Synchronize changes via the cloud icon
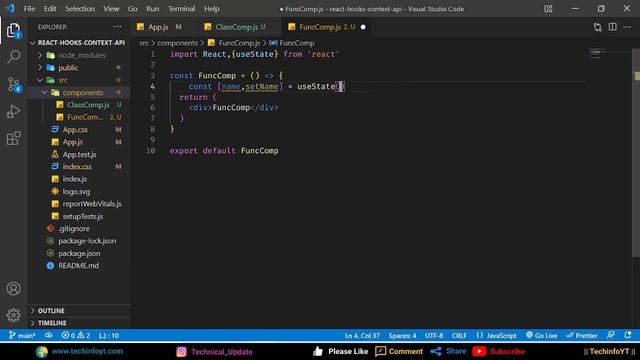The image size is (640, 360). pyautogui.click(x=49, y=336)
